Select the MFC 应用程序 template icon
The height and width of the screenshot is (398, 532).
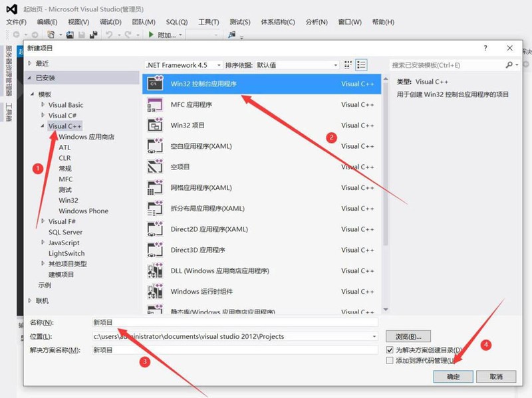(x=157, y=105)
